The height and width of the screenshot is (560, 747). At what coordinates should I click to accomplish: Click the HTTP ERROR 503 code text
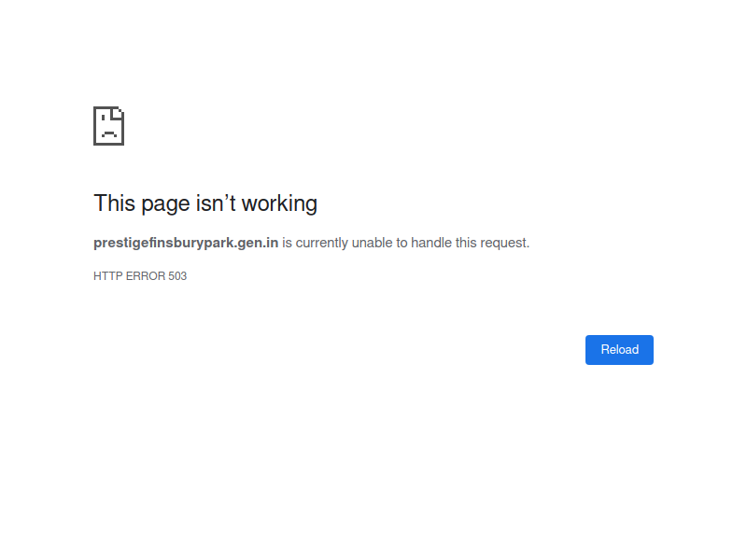(140, 276)
